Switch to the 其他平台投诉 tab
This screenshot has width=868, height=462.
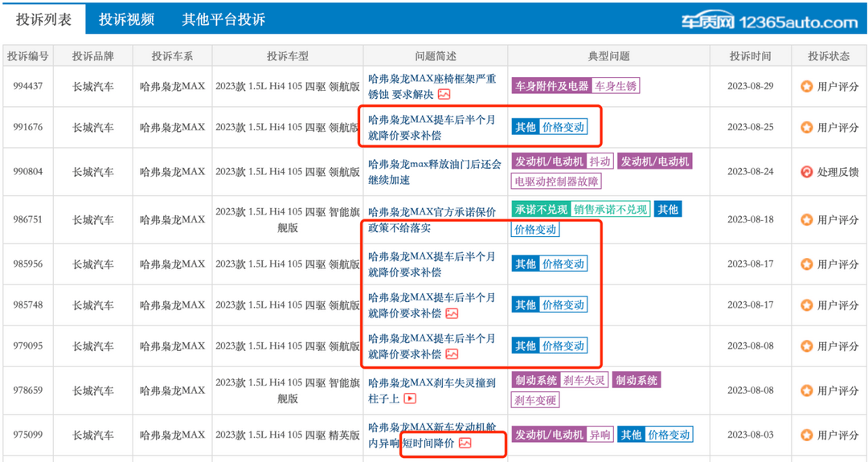click(223, 19)
